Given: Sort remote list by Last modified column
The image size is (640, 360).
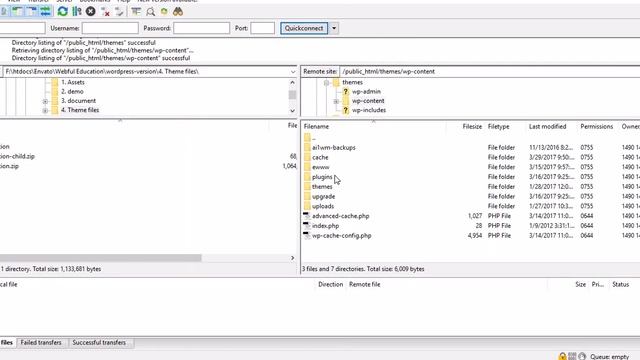Looking at the screenshot, I should pyautogui.click(x=547, y=127).
